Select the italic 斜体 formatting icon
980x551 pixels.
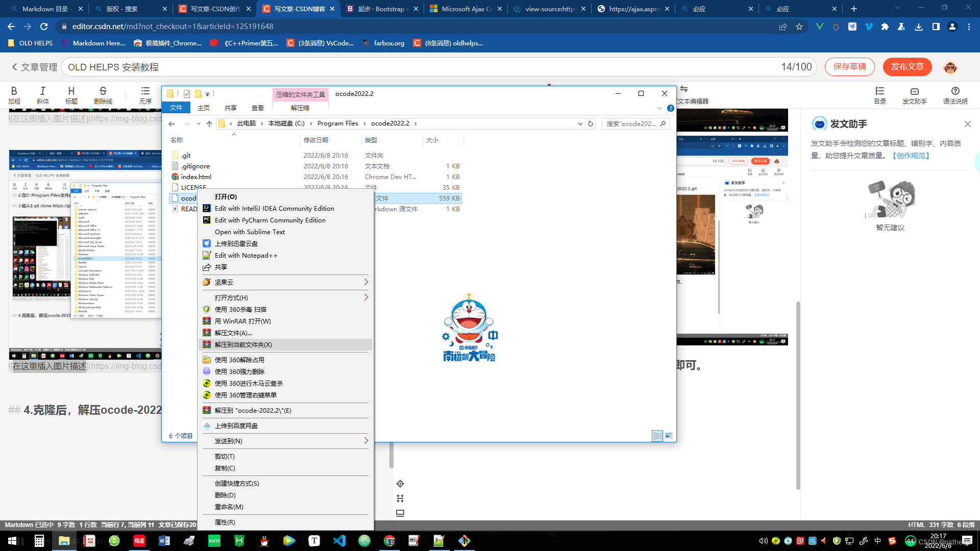(x=43, y=94)
